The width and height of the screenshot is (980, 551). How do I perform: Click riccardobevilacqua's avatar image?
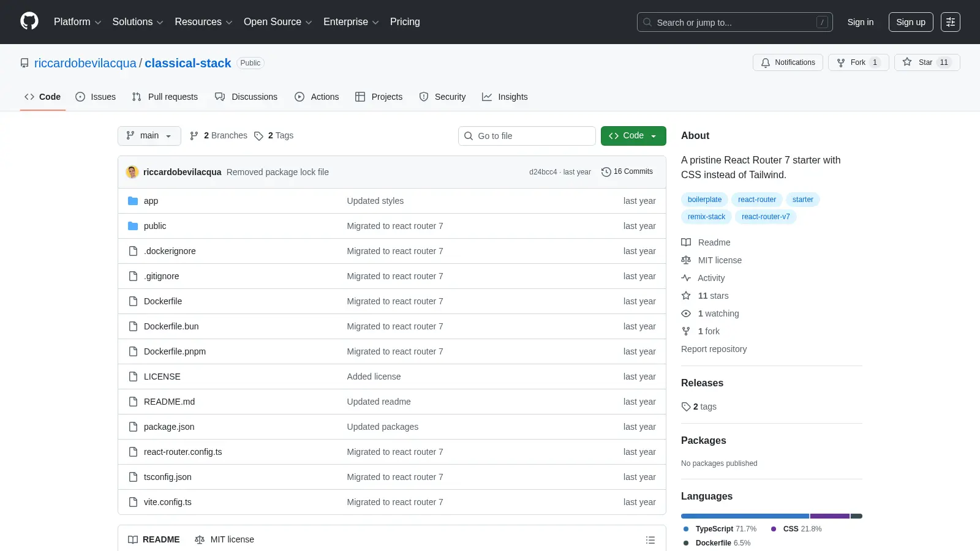pos(132,172)
